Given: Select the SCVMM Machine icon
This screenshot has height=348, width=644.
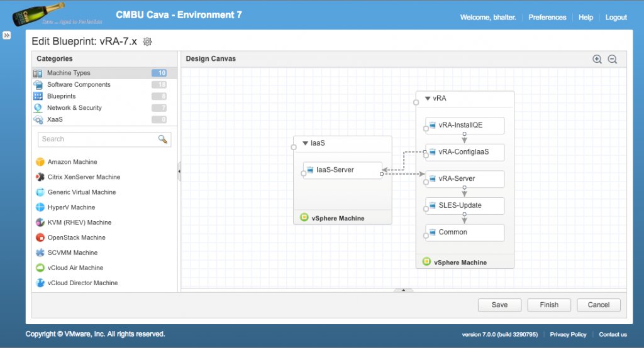Looking at the screenshot, I should pyautogui.click(x=40, y=253).
